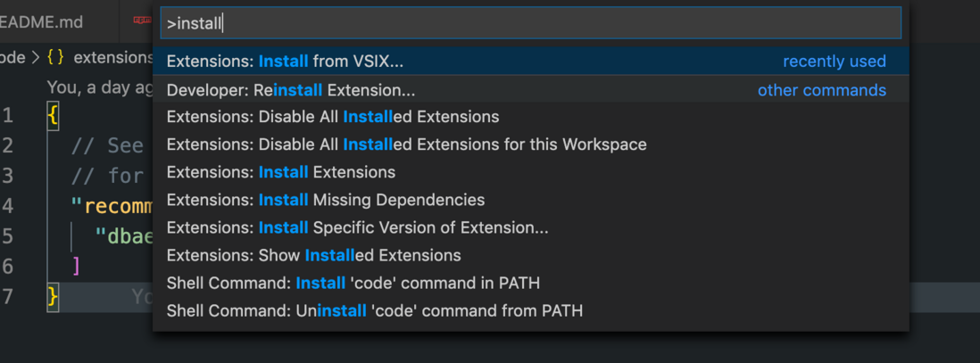Click the "You, a day ag" blame annotation
The width and height of the screenshot is (980, 363).
[100, 87]
